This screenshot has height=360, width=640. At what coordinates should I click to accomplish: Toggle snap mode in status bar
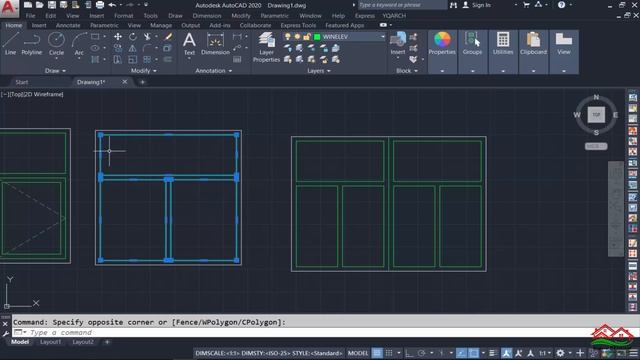389,353
